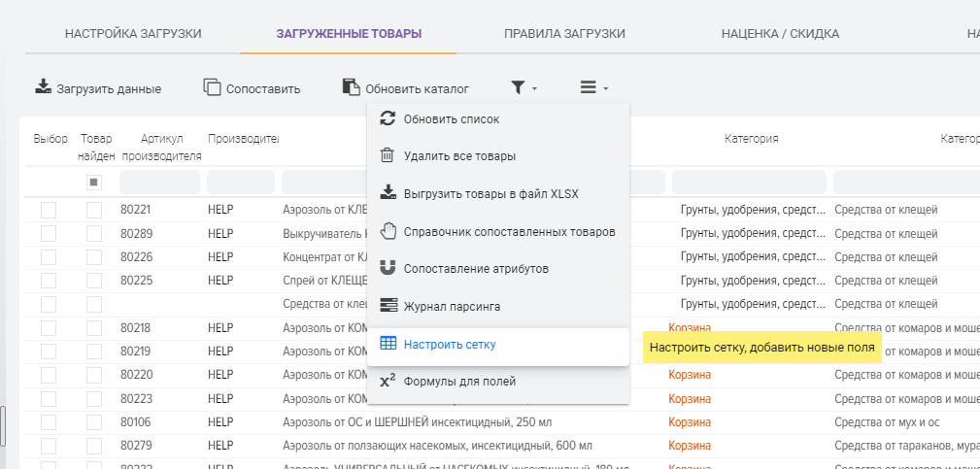
Task: Click the Сопоставить button
Action: (x=253, y=88)
